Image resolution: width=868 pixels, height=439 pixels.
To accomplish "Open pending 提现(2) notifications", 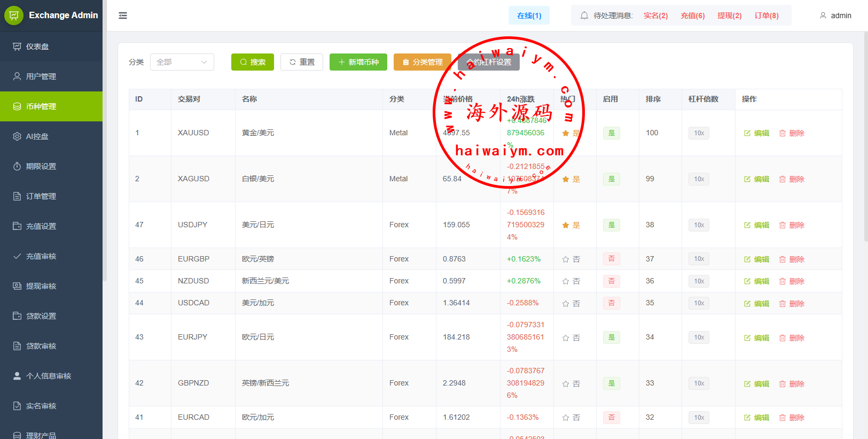I will tap(729, 16).
